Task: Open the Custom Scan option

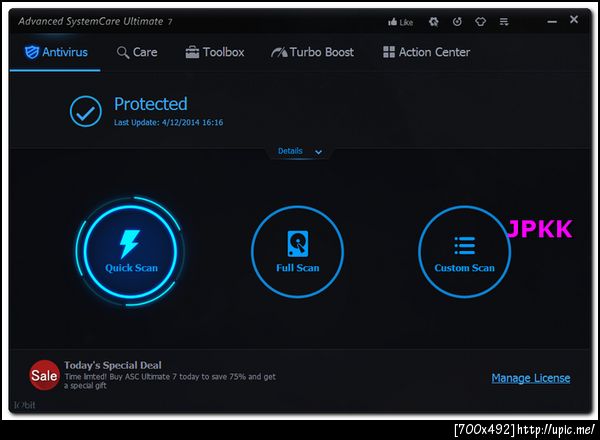Action: 464,252
